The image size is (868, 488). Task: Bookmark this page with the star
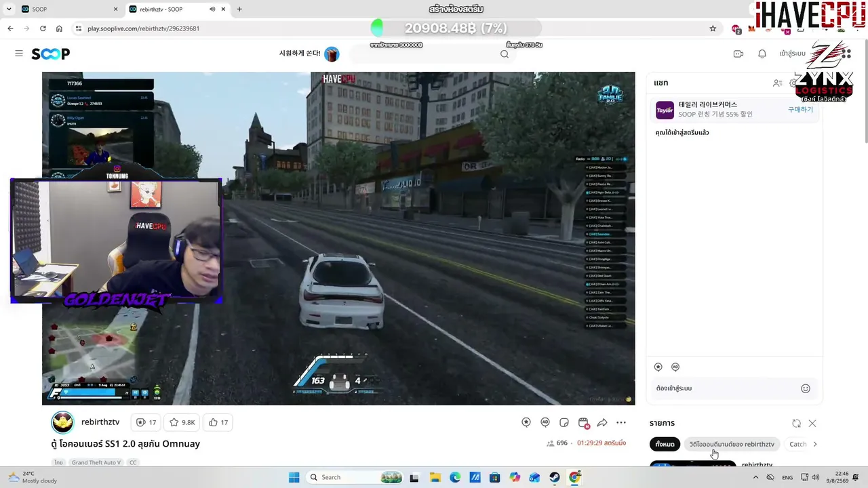(713, 28)
